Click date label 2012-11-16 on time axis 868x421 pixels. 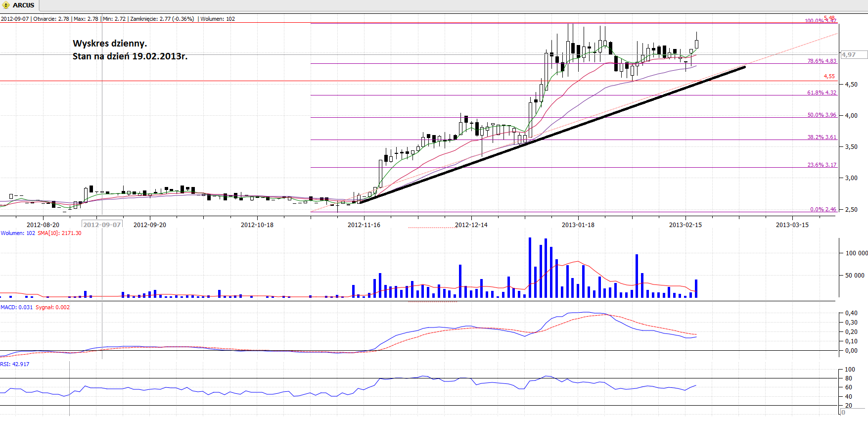pyautogui.click(x=364, y=225)
